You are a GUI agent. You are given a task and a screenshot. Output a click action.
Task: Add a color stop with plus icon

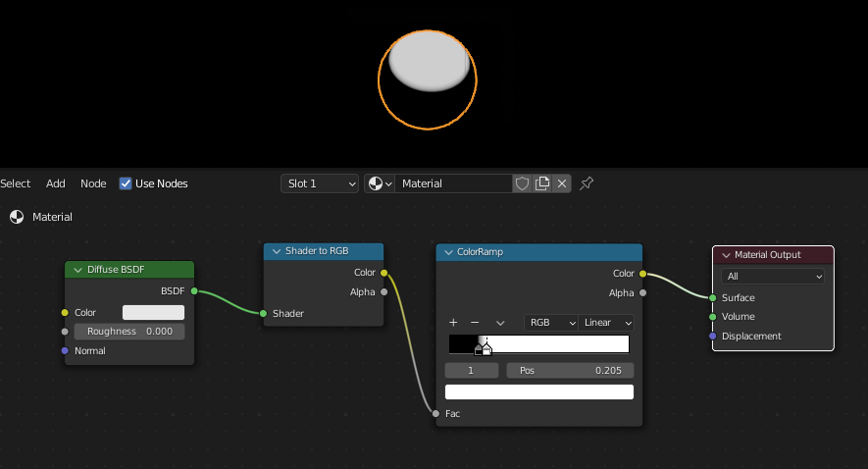pos(453,322)
